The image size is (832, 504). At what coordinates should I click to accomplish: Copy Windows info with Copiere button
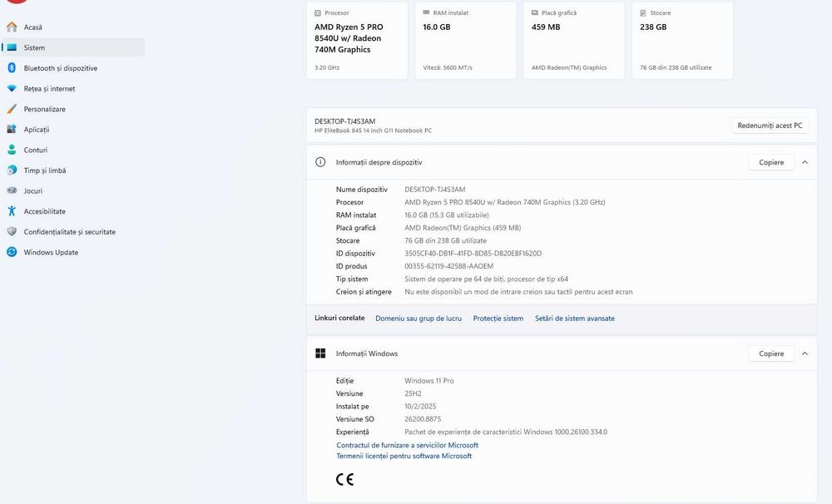tap(771, 353)
